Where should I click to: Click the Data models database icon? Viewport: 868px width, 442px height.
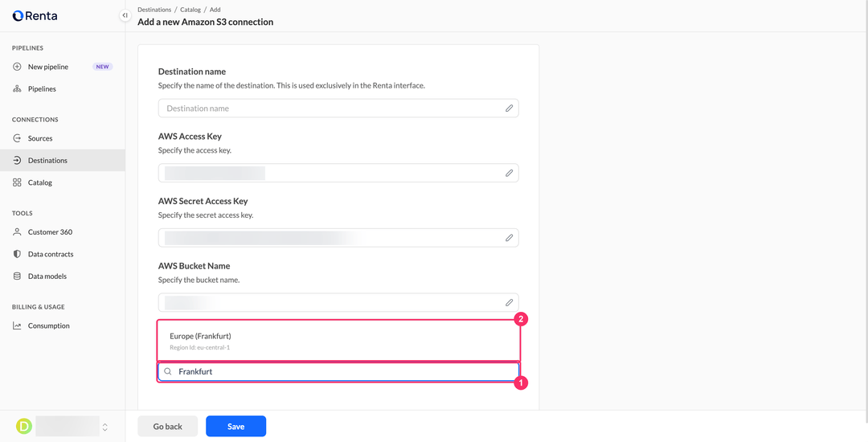[x=17, y=276]
